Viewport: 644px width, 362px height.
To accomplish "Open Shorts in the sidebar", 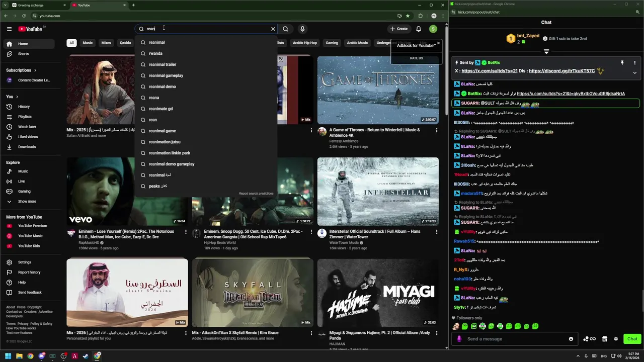I will [x=23, y=54].
